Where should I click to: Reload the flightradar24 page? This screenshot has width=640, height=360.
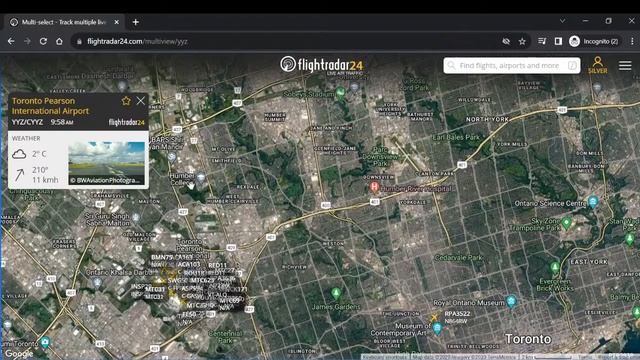coord(43,41)
